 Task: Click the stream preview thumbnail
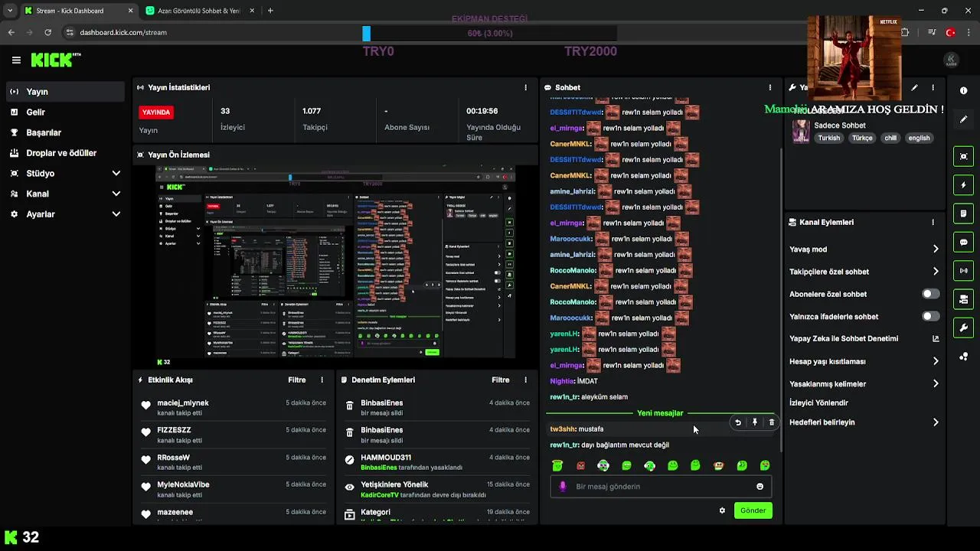point(336,266)
